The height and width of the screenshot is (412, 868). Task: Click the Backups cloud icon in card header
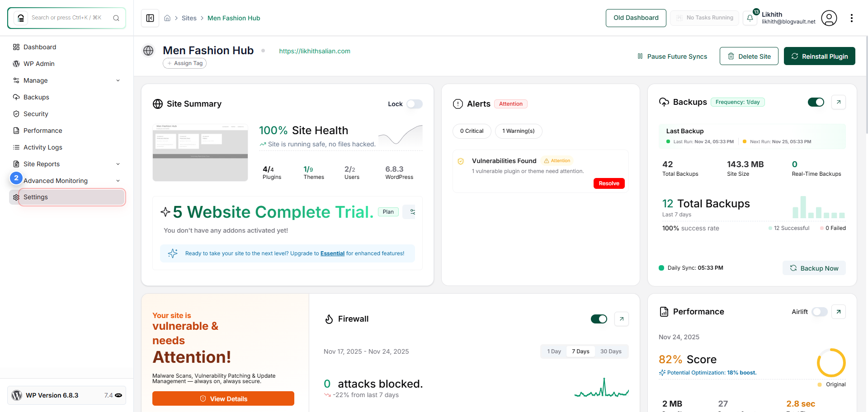(664, 102)
